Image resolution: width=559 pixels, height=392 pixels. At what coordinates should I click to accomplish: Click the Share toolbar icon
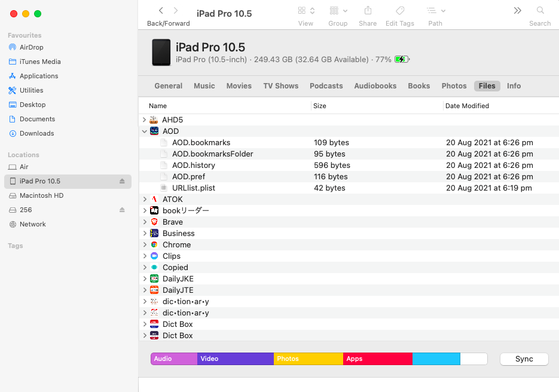pyautogui.click(x=368, y=11)
